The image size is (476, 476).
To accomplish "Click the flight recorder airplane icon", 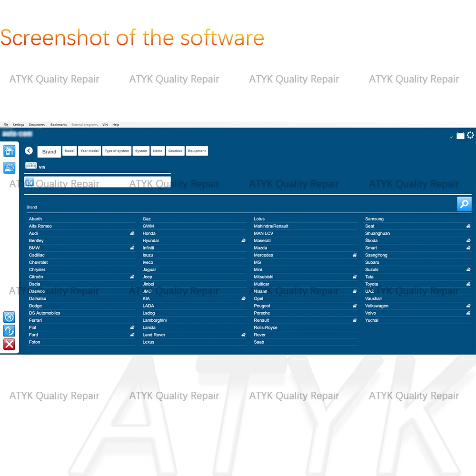I will (10, 317).
